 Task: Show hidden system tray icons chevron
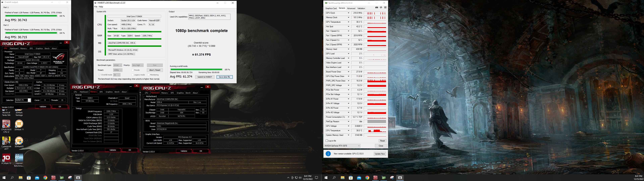coord(288,178)
